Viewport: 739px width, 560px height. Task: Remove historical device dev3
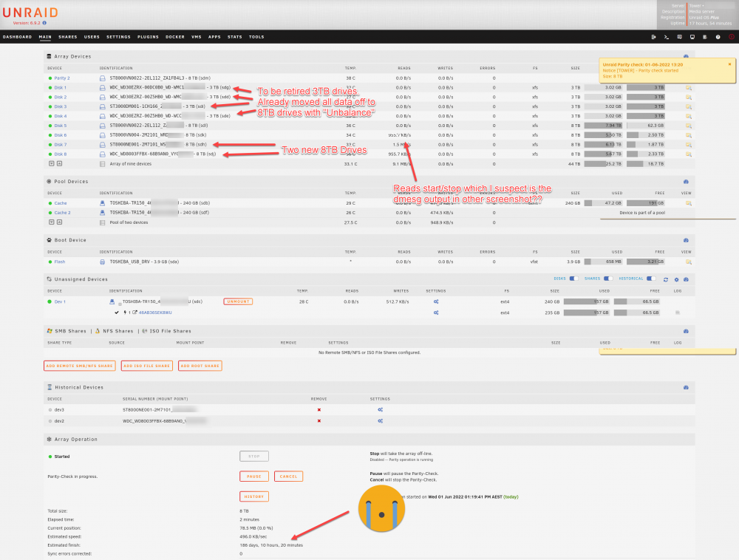click(x=319, y=410)
